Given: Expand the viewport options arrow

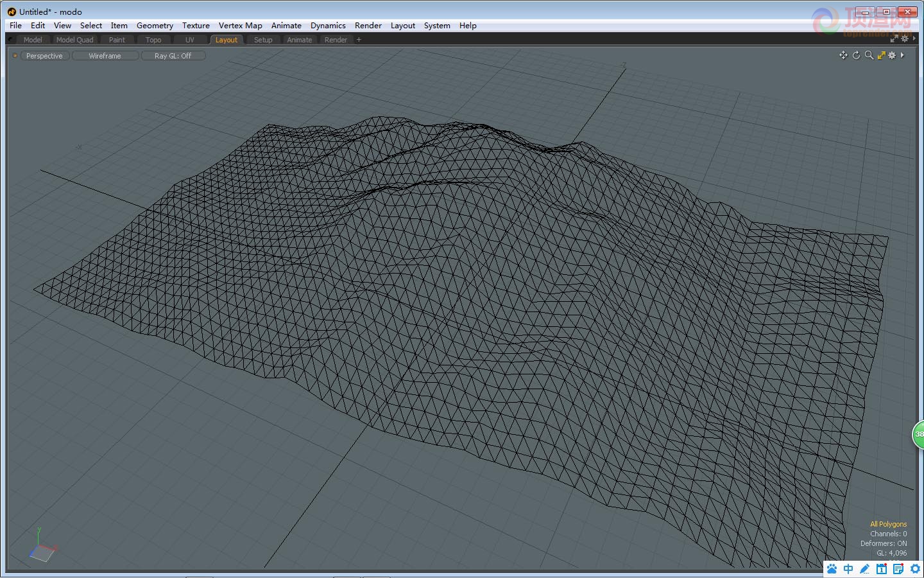Looking at the screenshot, I should pos(902,55).
